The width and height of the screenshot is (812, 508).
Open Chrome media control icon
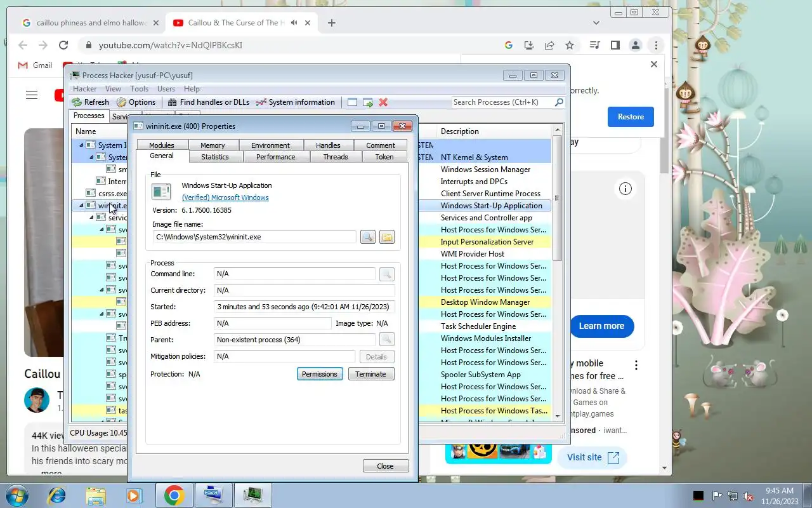594,45
